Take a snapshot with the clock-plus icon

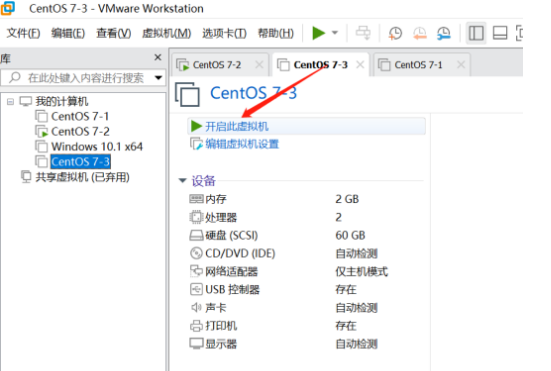point(395,33)
